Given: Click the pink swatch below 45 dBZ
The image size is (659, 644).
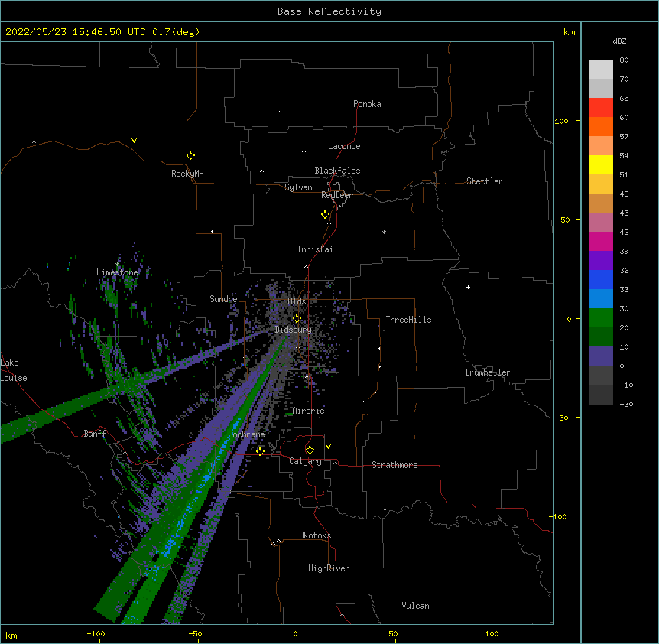Looking at the screenshot, I should coord(601,222).
